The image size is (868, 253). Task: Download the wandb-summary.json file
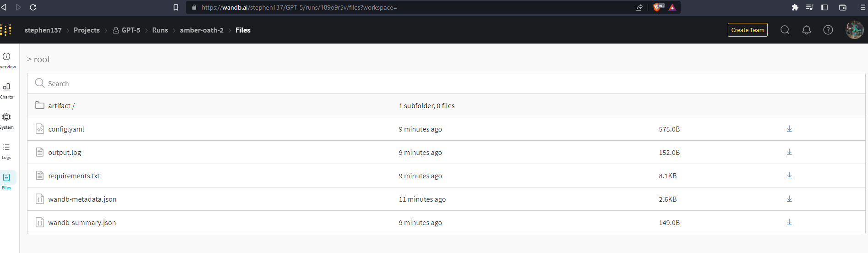789,222
